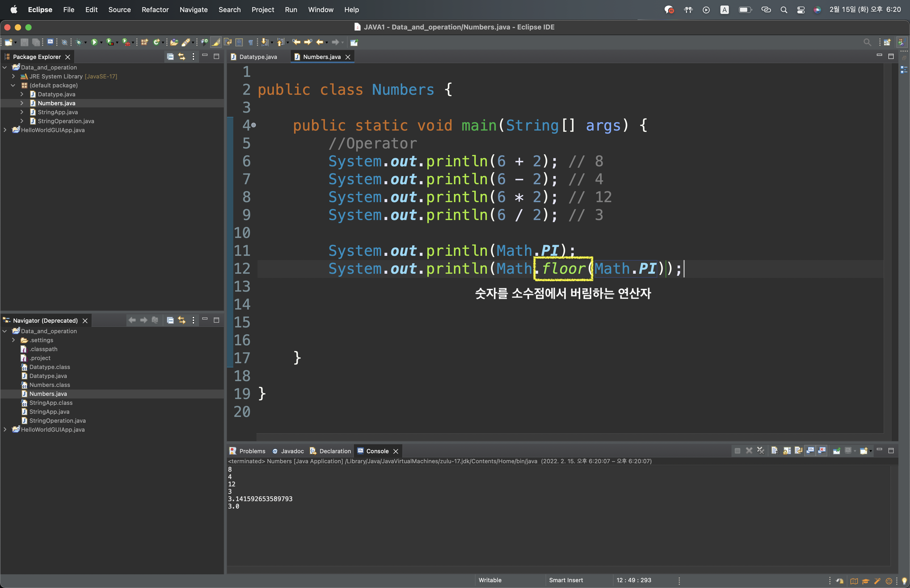This screenshot has height=588, width=910.
Task: Select StringOperation.java in Package Explorer
Action: (66, 121)
